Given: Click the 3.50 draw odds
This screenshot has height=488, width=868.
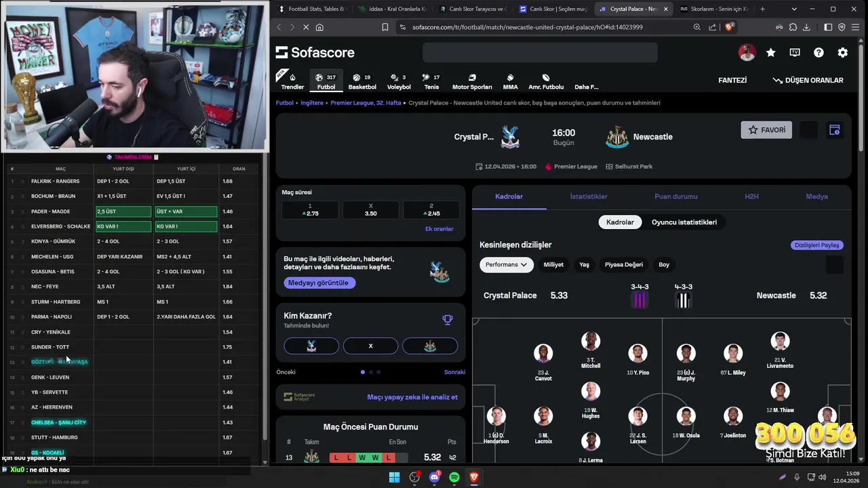Looking at the screenshot, I should coord(370,210).
